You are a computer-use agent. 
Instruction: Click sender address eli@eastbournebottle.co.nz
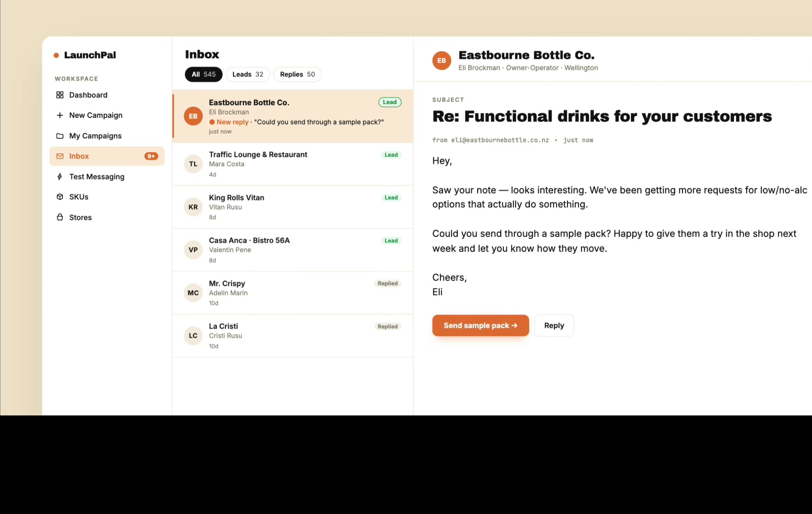click(500, 140)
